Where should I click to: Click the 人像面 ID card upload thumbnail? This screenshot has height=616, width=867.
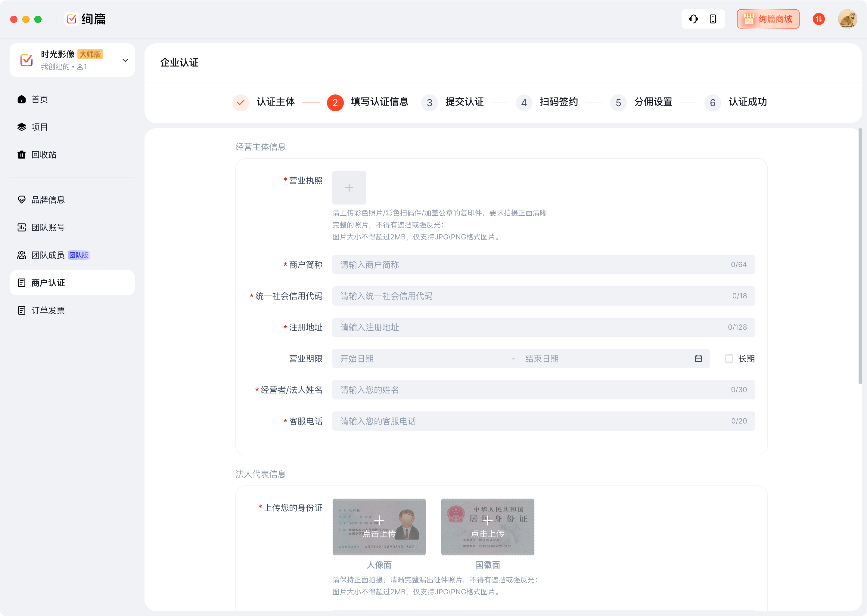(379, 526)
